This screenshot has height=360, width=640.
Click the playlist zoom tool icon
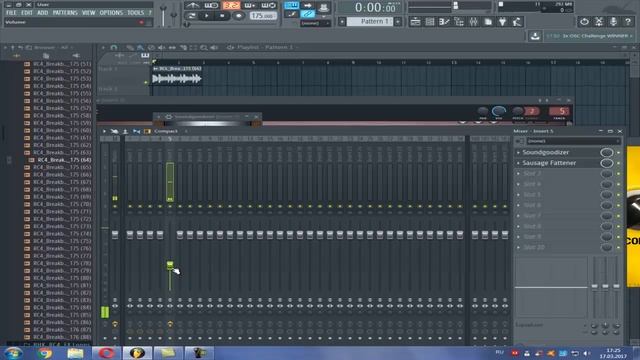(204, 48)
